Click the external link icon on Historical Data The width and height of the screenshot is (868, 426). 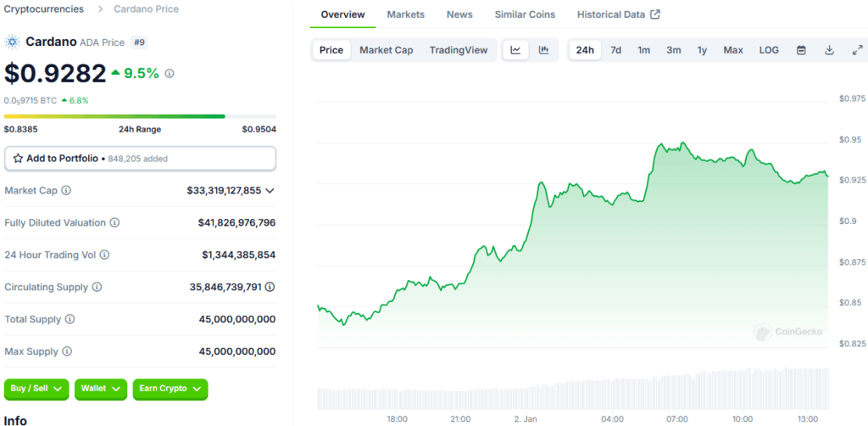coord(655,14)
